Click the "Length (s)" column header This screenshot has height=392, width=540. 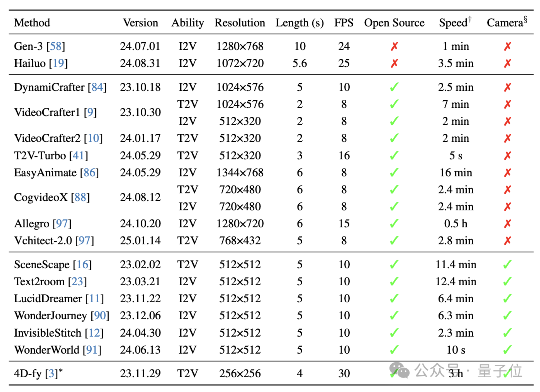[300, 22]
